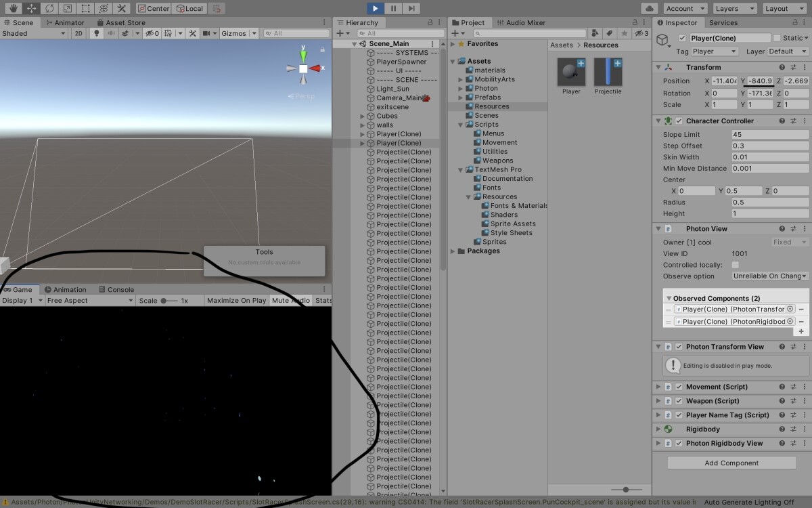This screenshot has width=812, height=508.
Task: Click the Step button next to Pause
Action: [412, 8]
